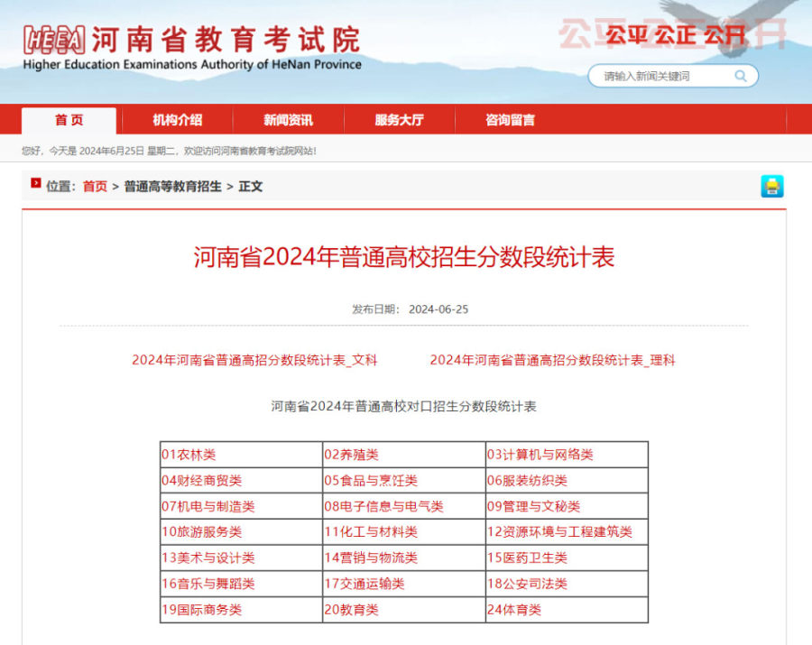Select the 新闻资讯 menu item

289,120
